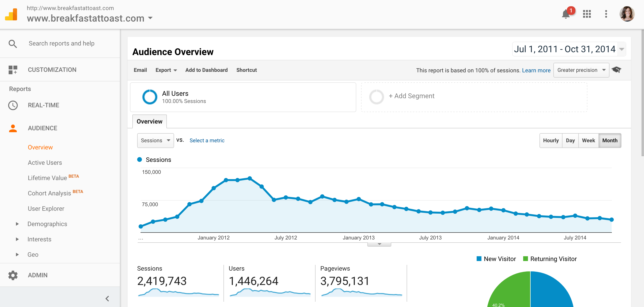The width and height of the screenshot is (644, 307).
Task: Expand the Interests section
Action: pos(17,239)
